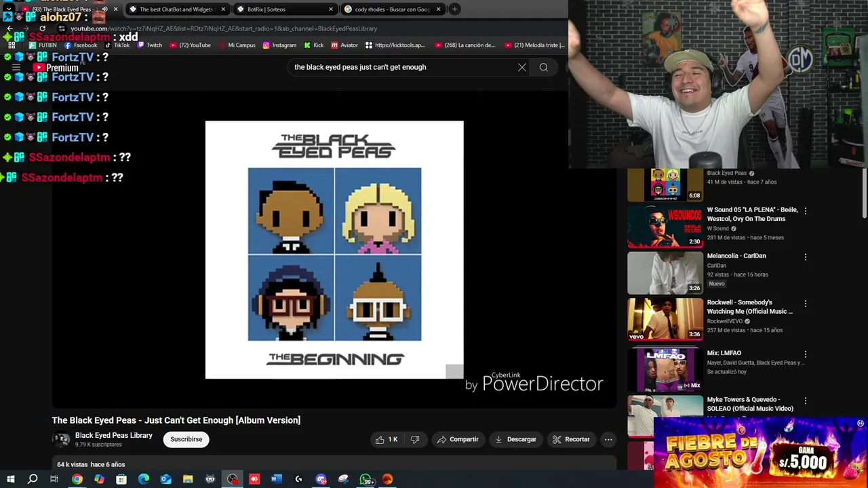Switch to the cody rhodes Google search tab
This screenshot has width=868, height=488.
(392, 9)
